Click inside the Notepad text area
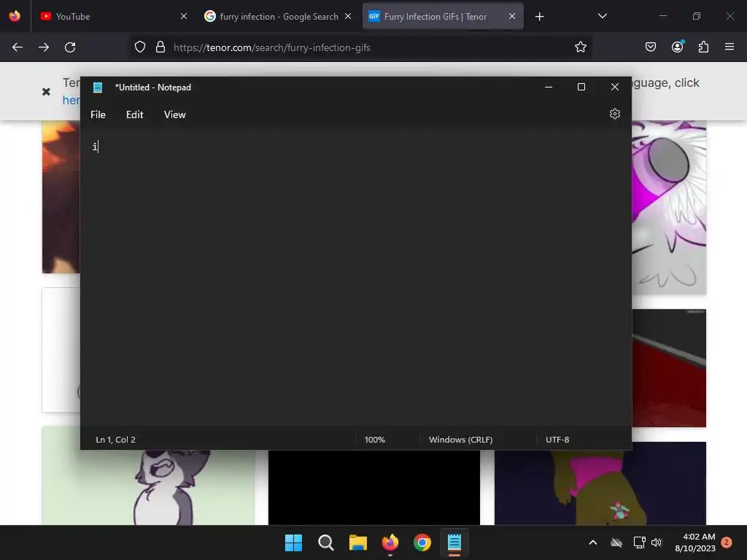 tap(355, 276)
